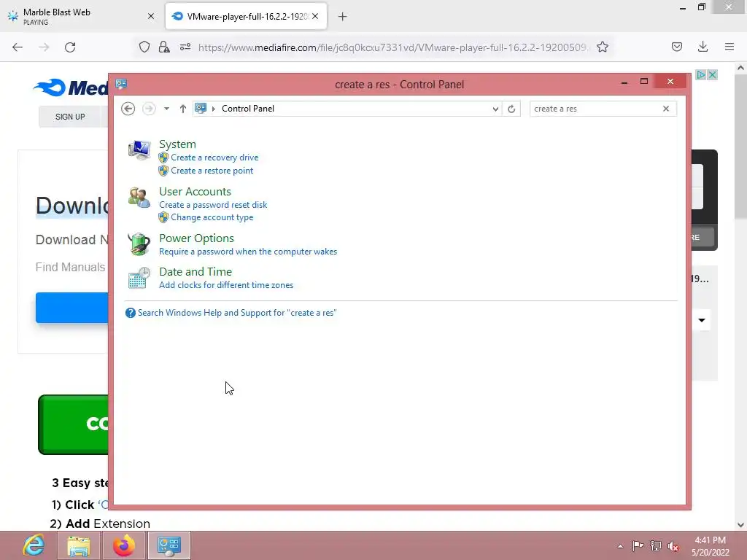Open the Power Options heading link

click(196, 238)
